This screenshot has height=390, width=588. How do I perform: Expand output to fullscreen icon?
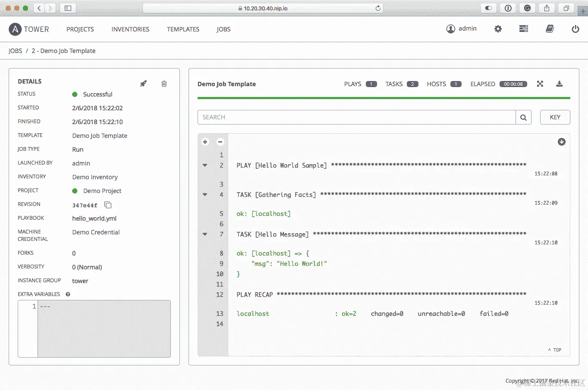[x=540, y=84]
